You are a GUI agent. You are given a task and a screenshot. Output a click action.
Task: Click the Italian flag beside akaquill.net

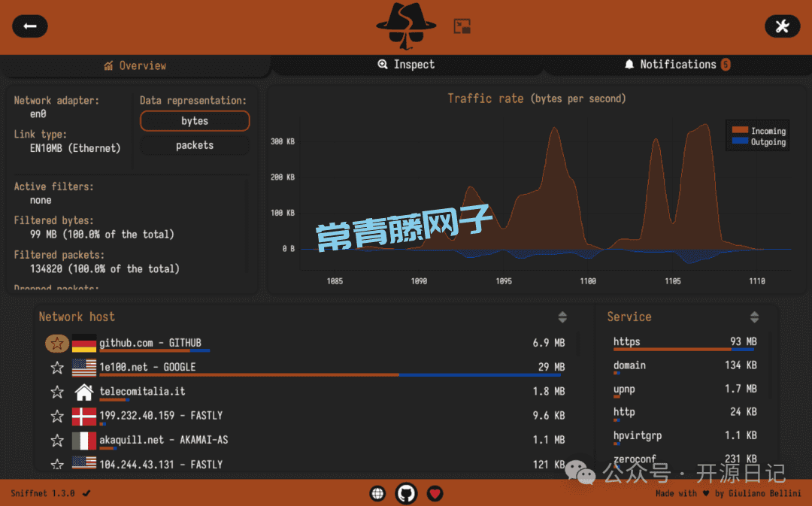click(84, 441)
